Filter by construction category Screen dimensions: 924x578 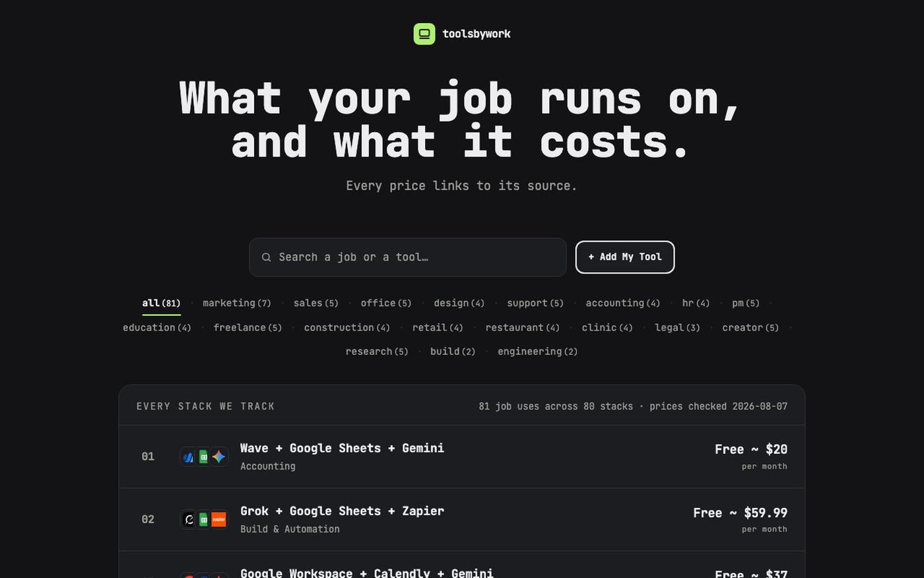tap(347, 328)
